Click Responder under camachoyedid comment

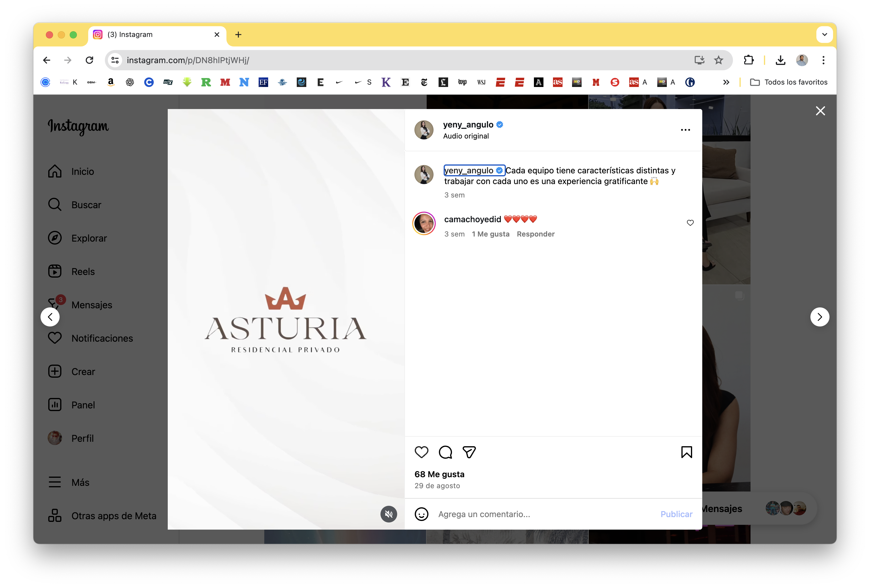click(x=535, y=234)
